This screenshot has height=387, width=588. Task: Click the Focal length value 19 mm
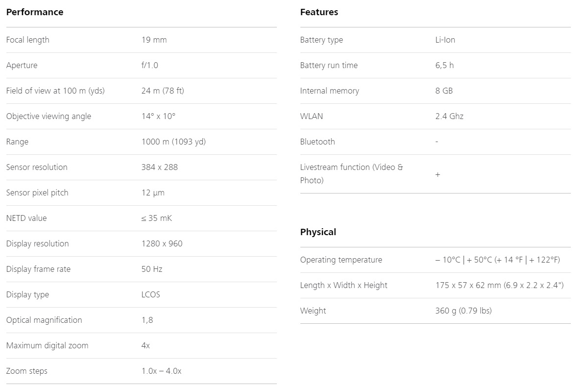click(x=154, y=40)
